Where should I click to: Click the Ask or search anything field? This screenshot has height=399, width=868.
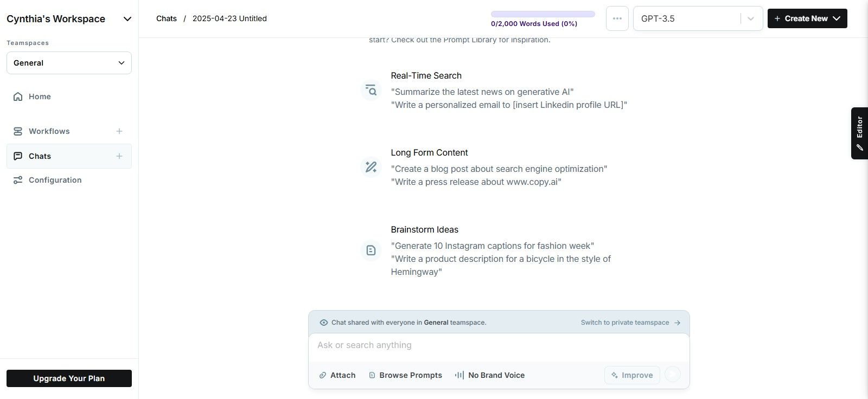(499, 345)
